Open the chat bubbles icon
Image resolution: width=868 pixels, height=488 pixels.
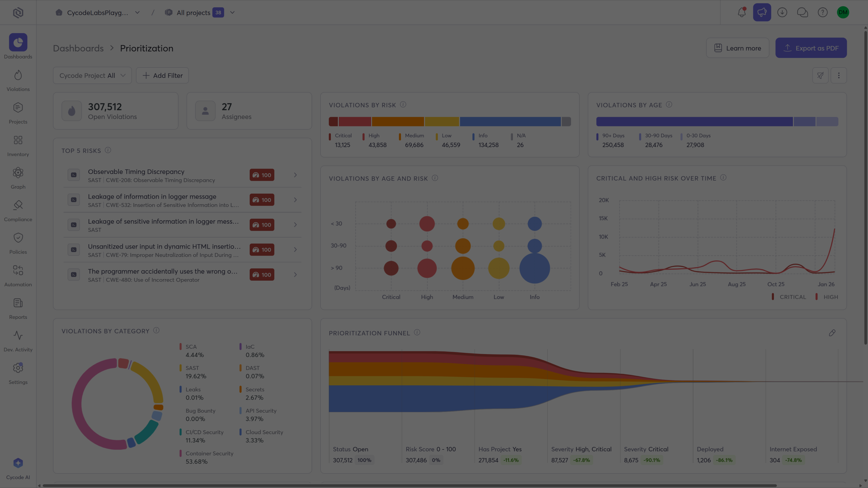pyautogui.click(x=802, y=12)
